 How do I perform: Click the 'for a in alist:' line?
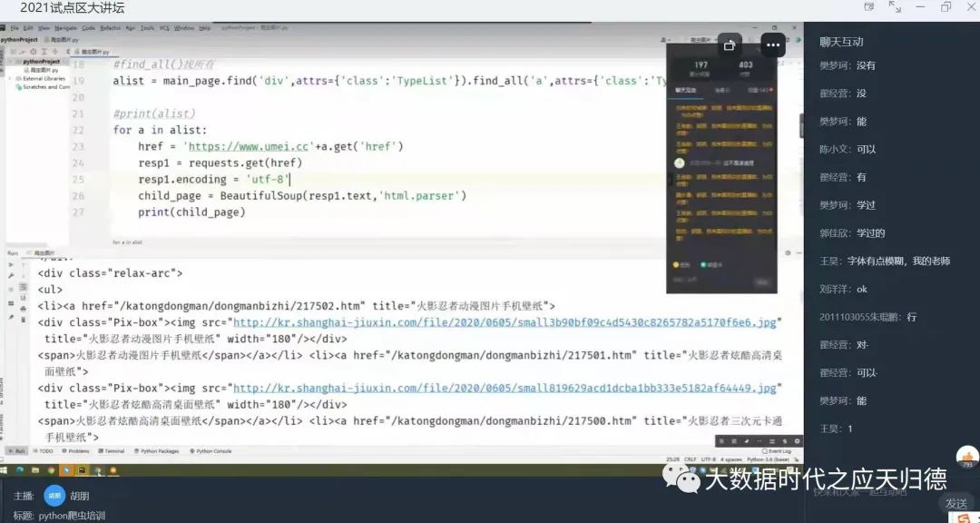point(160,130)
